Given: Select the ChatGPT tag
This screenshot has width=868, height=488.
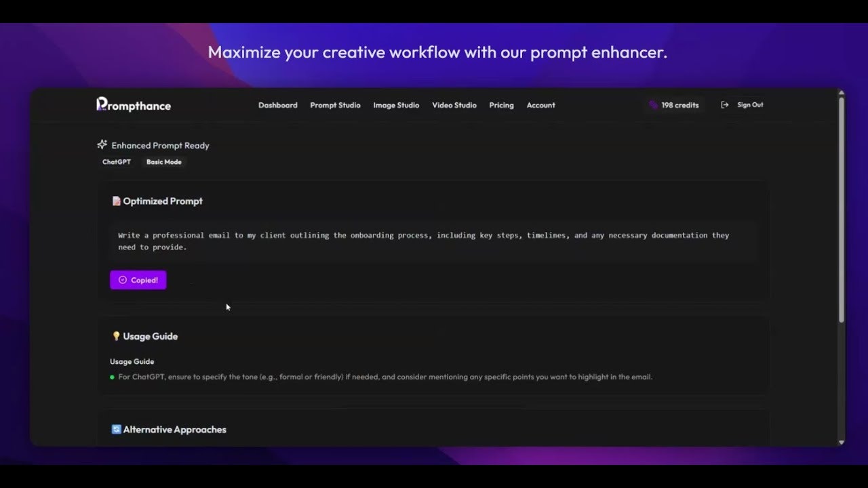Looking at the screenshot, I should pyautogui.click(x=117, y=162).
